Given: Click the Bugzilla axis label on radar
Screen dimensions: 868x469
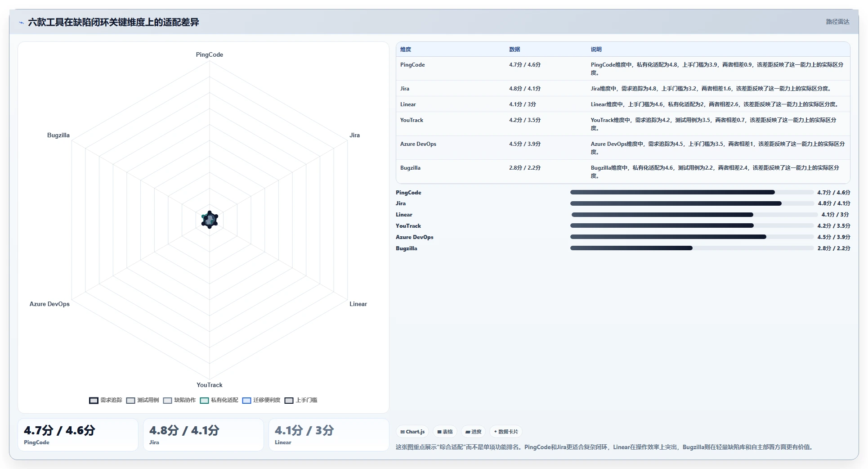Looking at the screenshot, I should click(58, 135).
